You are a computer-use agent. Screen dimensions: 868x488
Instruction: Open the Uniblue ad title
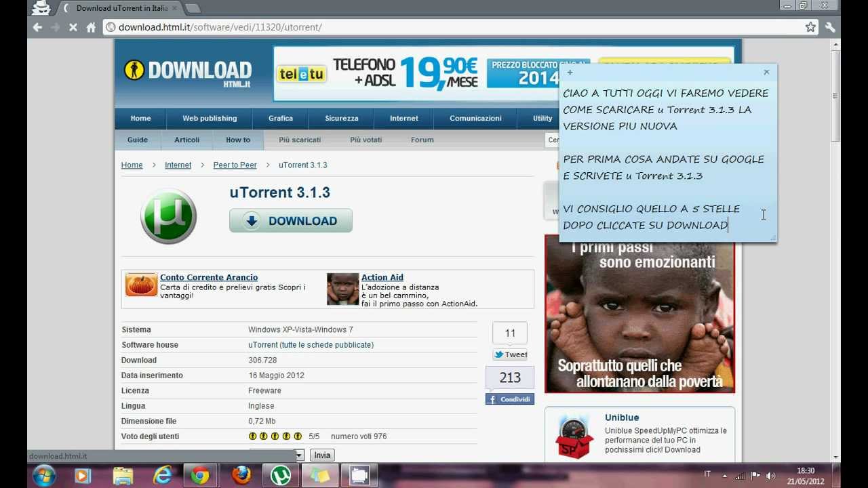click(x=622, y=418)
